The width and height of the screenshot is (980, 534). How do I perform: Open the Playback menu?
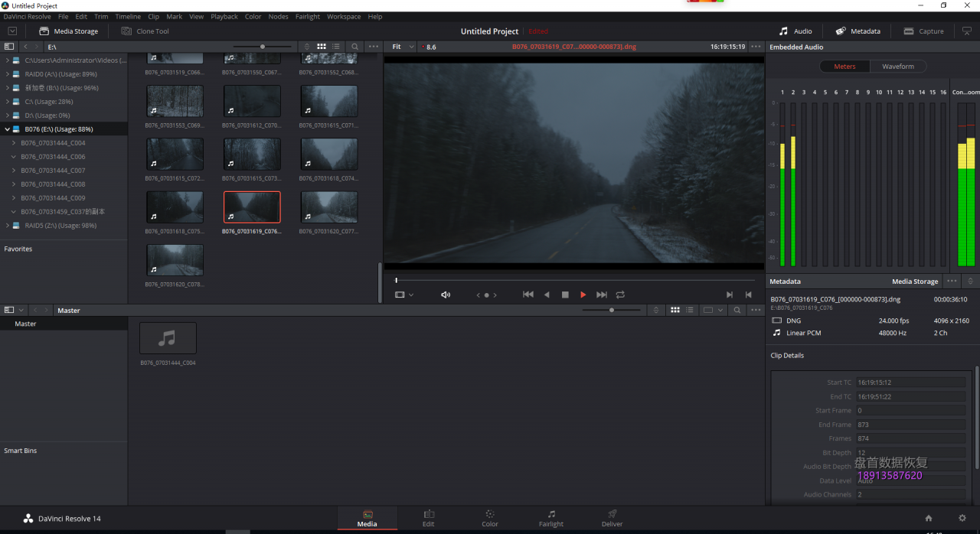pos(224,16)
